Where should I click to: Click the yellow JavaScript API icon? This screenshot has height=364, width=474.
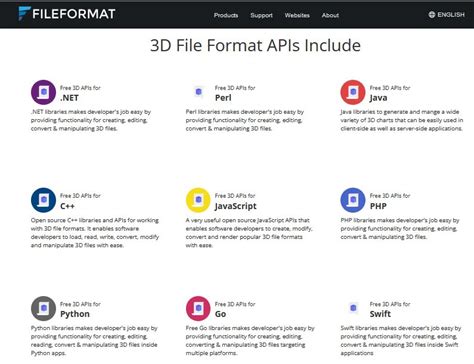(198, 200)
